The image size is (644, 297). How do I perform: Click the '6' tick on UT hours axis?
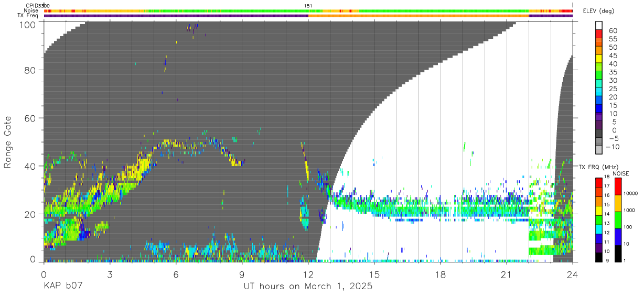176,274
